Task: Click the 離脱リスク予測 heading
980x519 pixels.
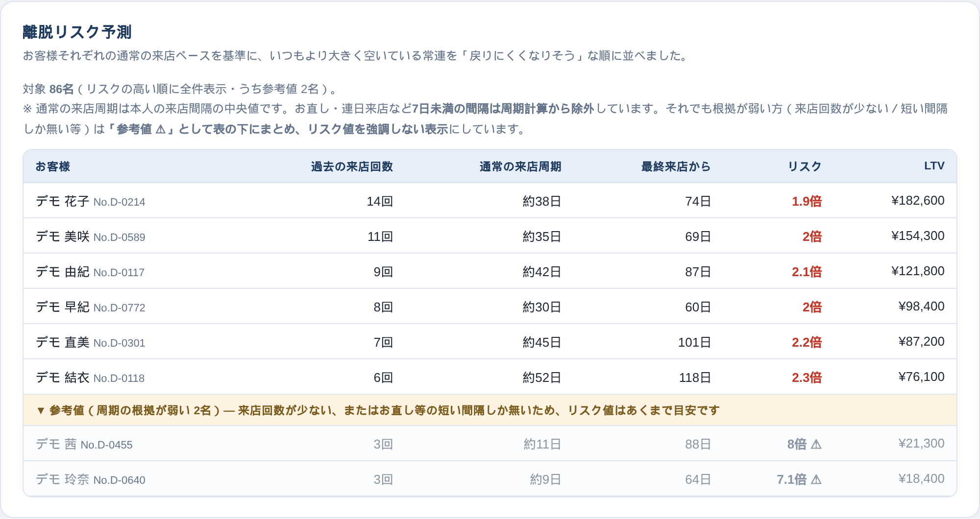Action: coord(77,32)
